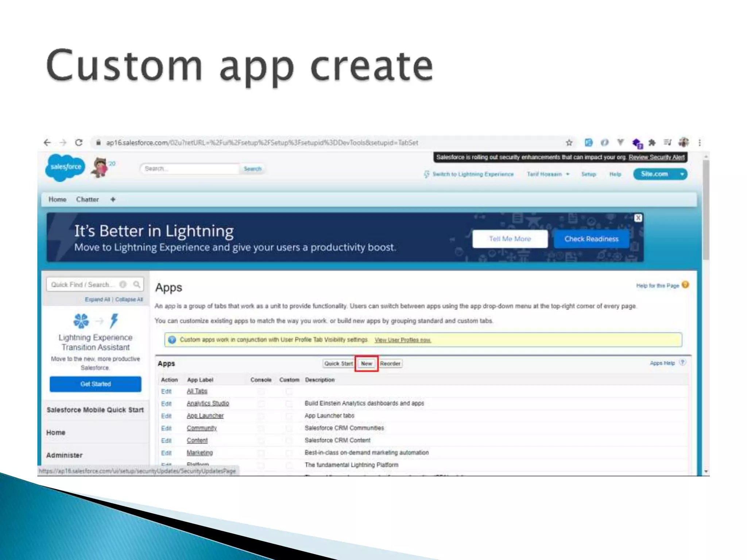The width and height of the screenshot is (747, 560).
Task: Open Chrome's three-dot menu
Action: coord(699,143)
